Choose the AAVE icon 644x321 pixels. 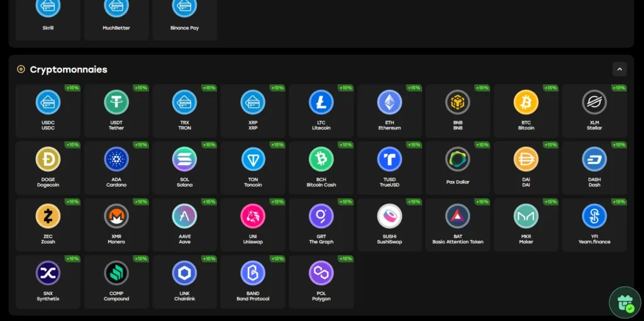(x=184, y=216)
